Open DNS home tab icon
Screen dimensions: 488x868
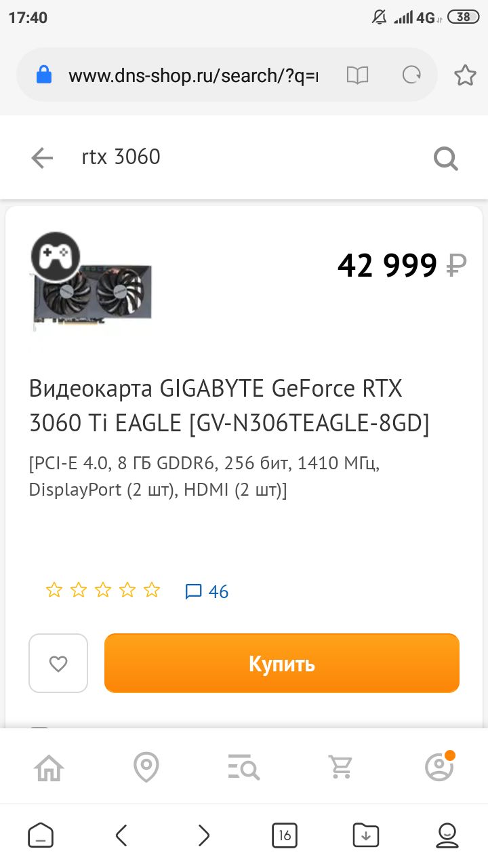click(49, 768)
